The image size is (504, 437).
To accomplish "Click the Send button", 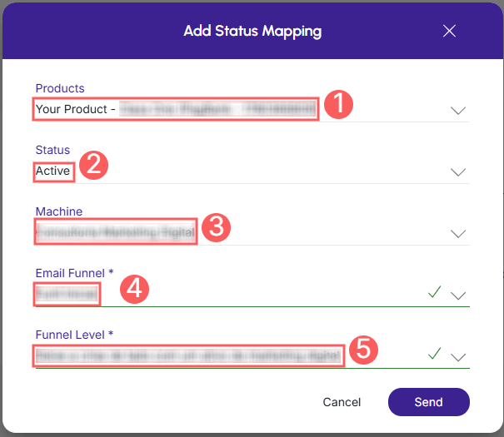I will 429,402.
